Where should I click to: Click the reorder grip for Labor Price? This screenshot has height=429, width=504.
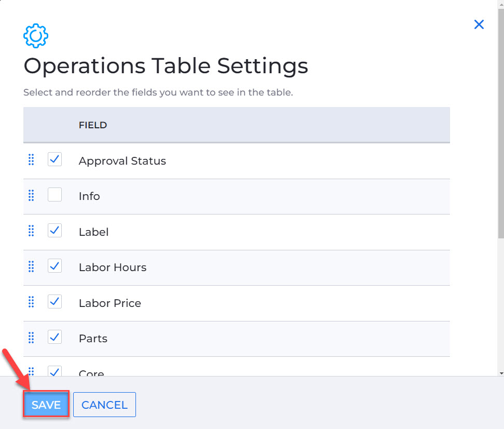(x=31, y=302)
